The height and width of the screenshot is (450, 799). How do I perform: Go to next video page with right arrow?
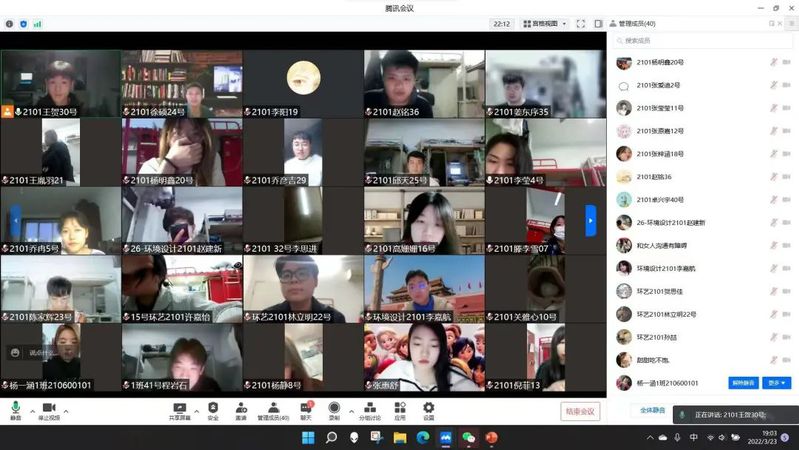click(591, 220)
